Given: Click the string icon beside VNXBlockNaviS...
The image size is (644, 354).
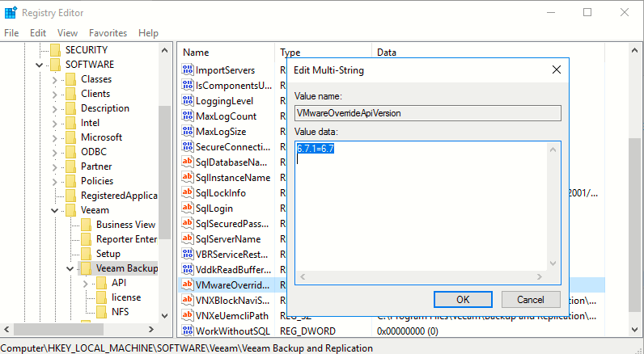Looking at the screenshot, I should 187,300.
